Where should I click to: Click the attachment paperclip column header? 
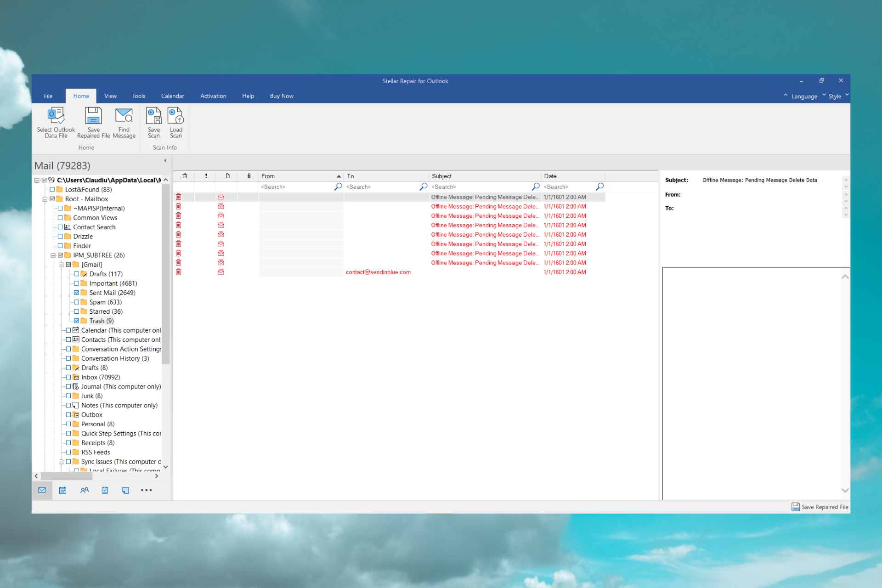pos(249,176)
